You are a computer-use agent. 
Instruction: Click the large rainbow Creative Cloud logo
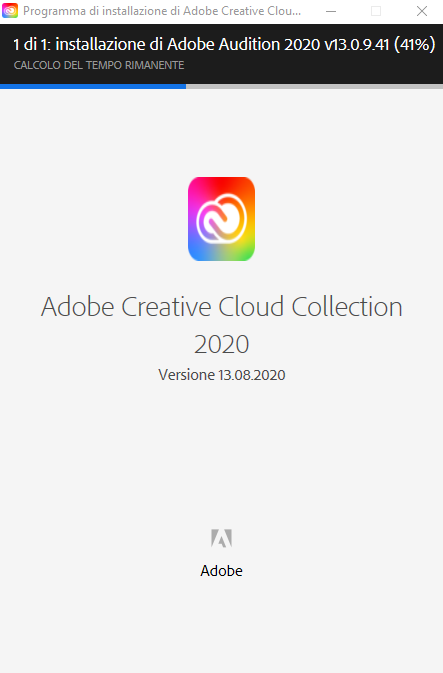[x=222, y=219]
